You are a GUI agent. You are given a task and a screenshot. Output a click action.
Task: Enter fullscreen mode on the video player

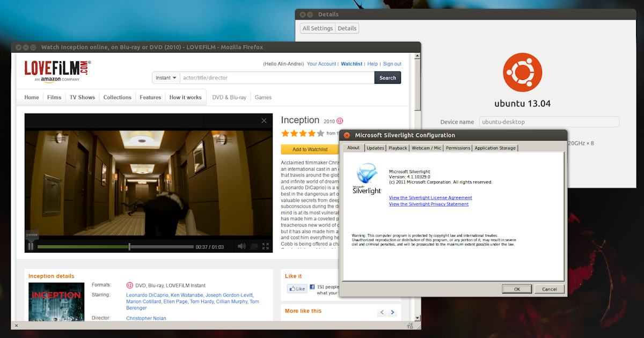pyautogui.click(x=265, y=246)
